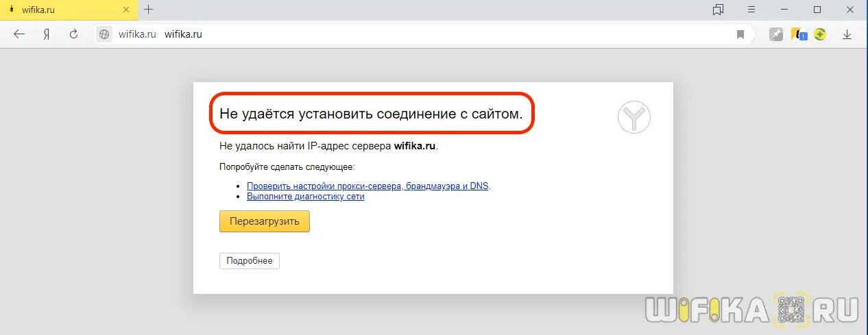Open the proxy, firewall and DNS settings link
This screenshot has width=868, height=335.
click(x=368, y=186)
